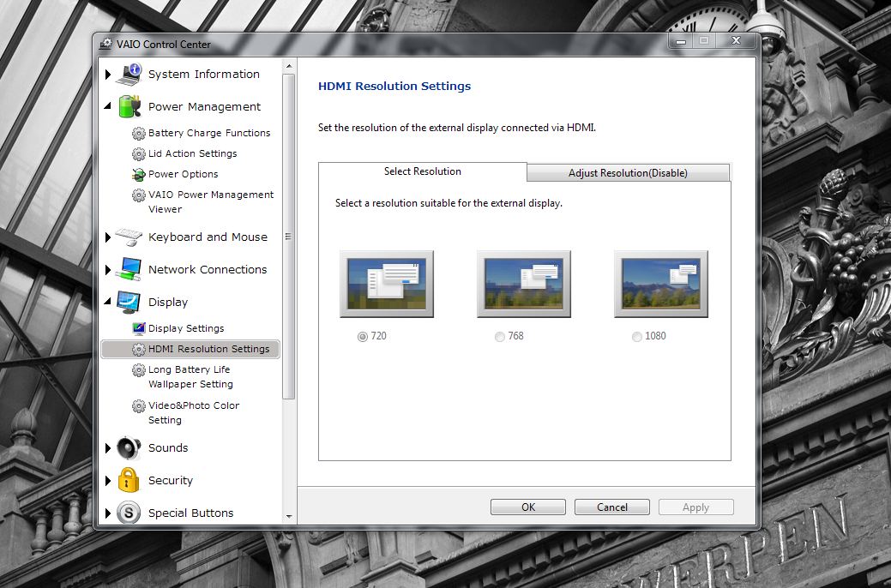The height and width of the screenshot is (588, 891).
Task: Open the Adjust Resolution(Disable) tab
Action: click(x=628, y=172)
